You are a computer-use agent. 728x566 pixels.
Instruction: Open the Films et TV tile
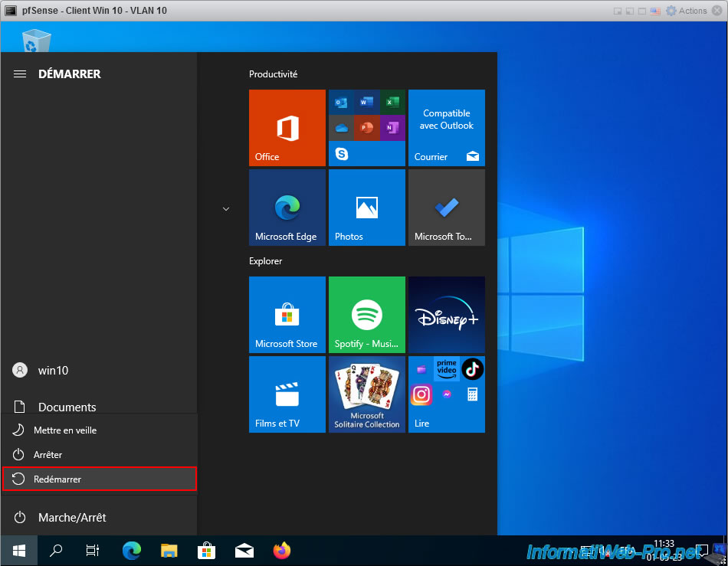click(x=287, y=394)
